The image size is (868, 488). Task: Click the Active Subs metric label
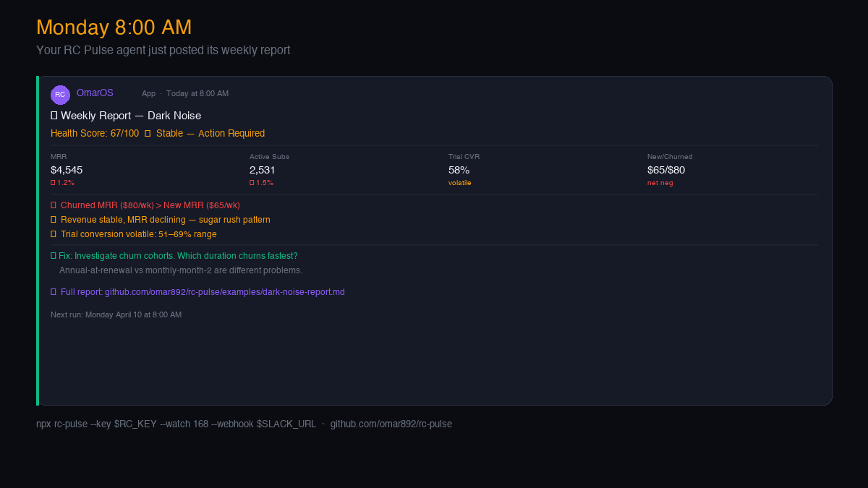click(269, 157)
